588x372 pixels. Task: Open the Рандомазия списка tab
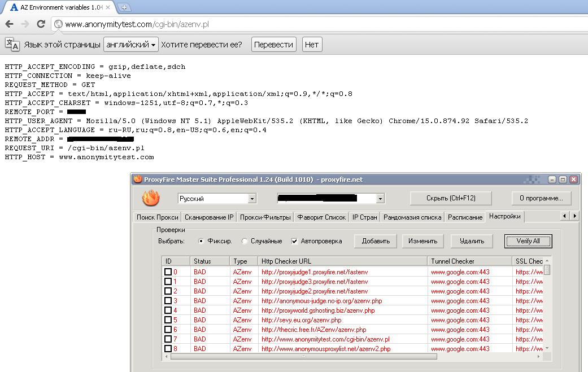[x=412, y=217]
